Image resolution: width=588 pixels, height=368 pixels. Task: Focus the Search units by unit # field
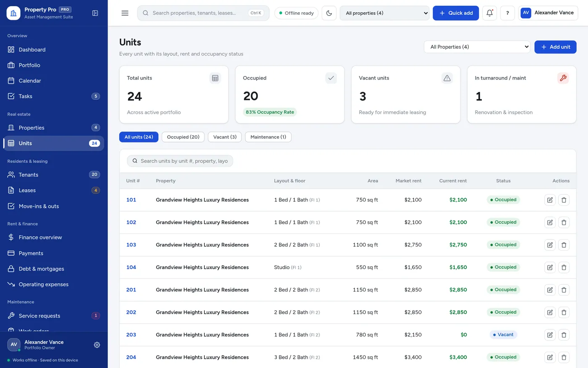point(180,161)
